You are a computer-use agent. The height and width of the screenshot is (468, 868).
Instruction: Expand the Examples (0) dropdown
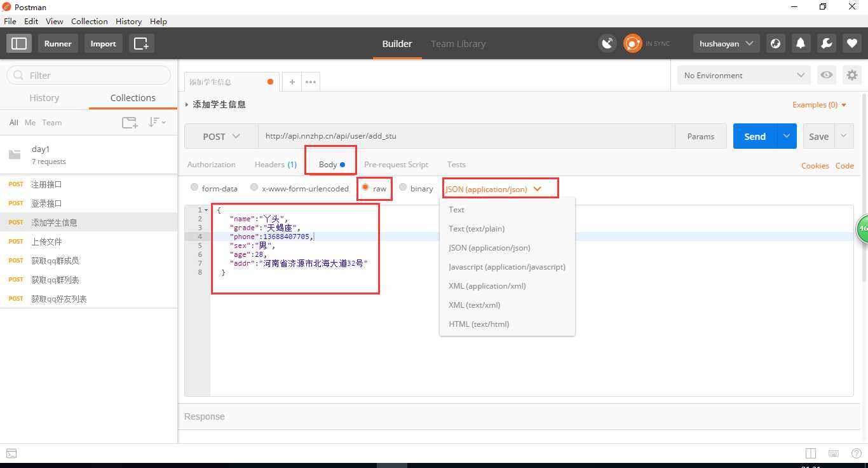click(x=820, y=105)
